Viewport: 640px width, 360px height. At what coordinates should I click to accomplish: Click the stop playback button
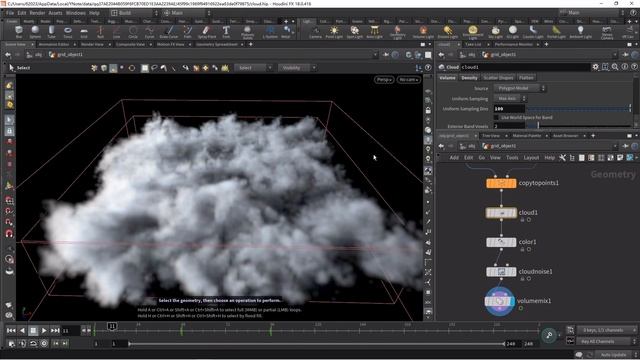pyautogui.click(x=33, y=331)
